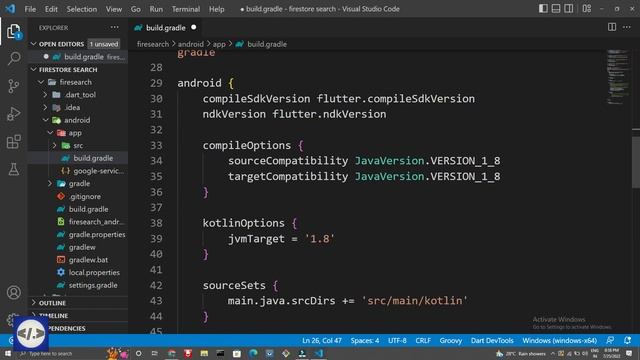Open the Search view in activity bar
Screen dimensions: 640x360
(13, 58)
